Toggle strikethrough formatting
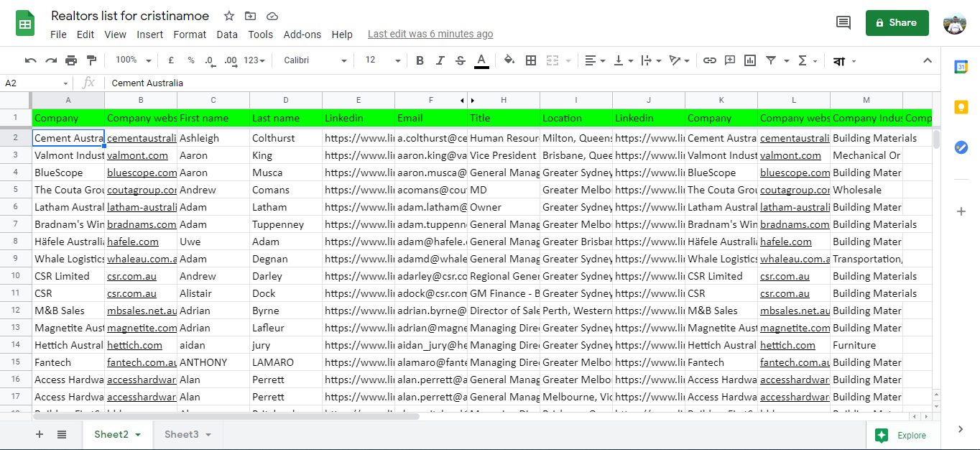 460,60
